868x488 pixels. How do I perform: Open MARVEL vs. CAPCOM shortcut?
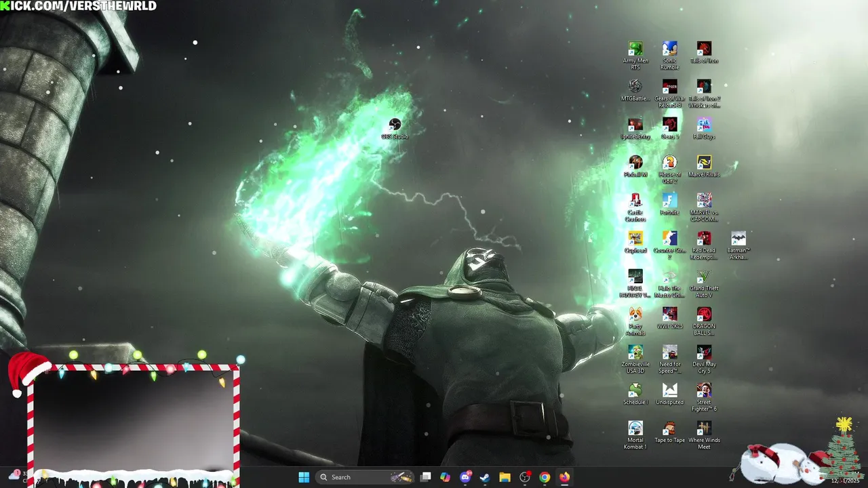[704, 207]
